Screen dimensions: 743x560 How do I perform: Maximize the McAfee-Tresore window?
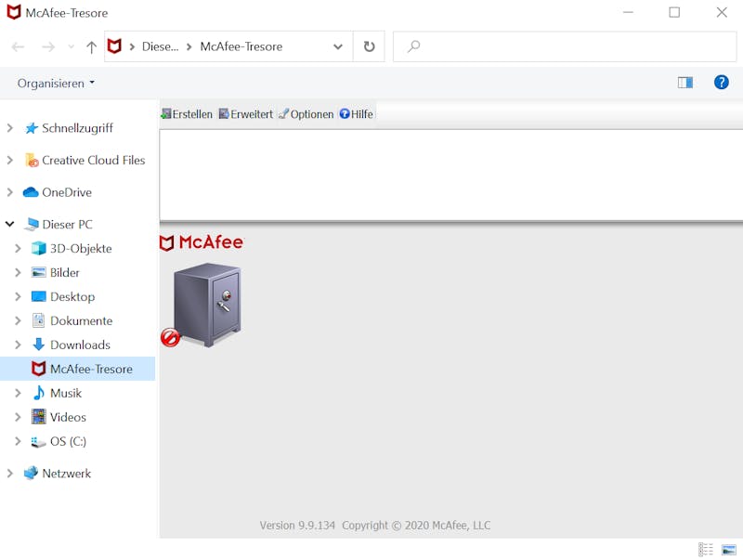674,12
